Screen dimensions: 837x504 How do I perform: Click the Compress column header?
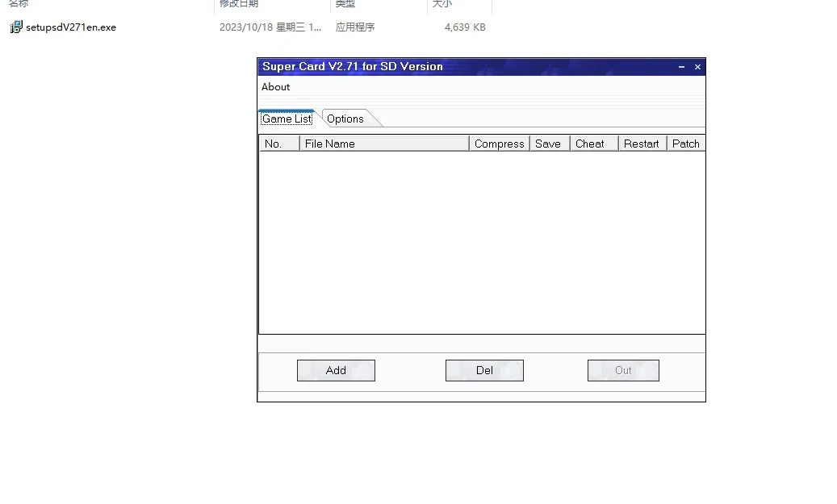point(500,144)
